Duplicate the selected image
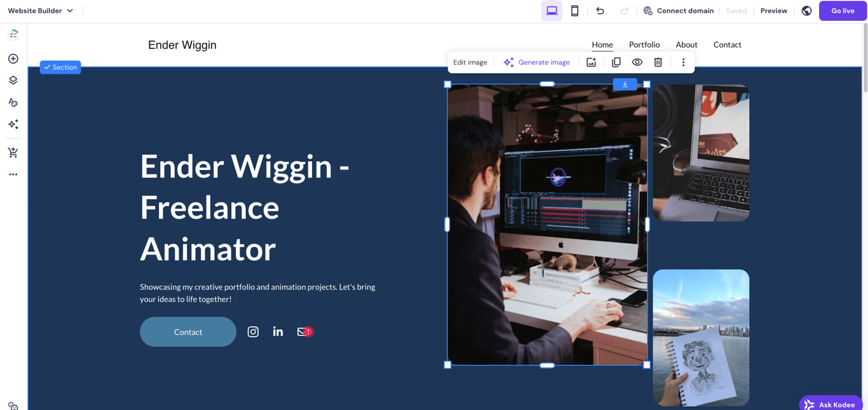 (616, 62)
